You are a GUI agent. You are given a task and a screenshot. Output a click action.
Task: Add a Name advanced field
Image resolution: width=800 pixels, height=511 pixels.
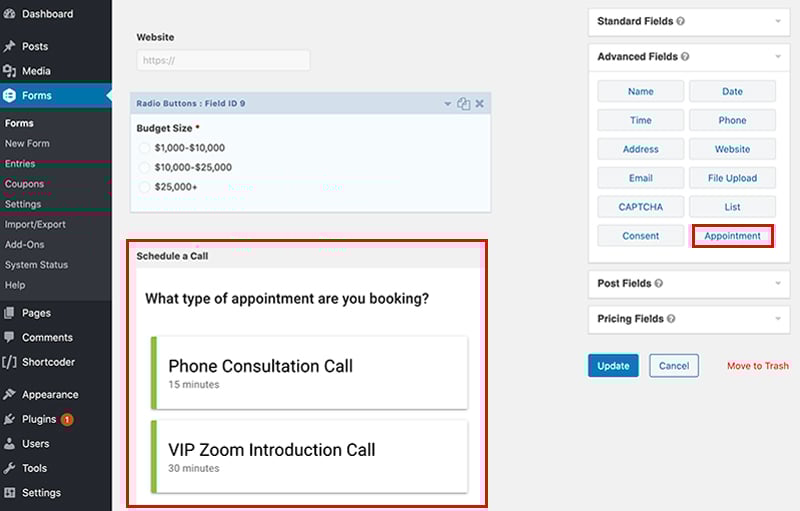point(641,92)
